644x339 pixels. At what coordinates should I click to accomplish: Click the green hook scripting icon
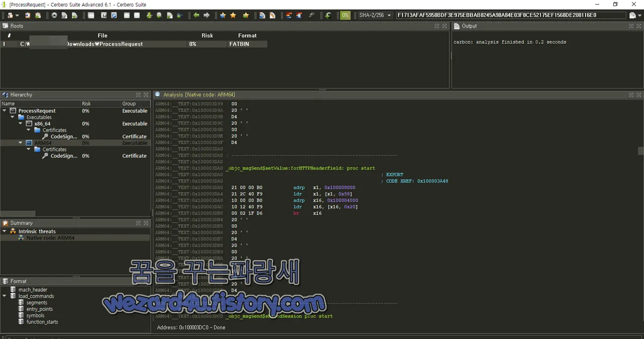point(328,15)
